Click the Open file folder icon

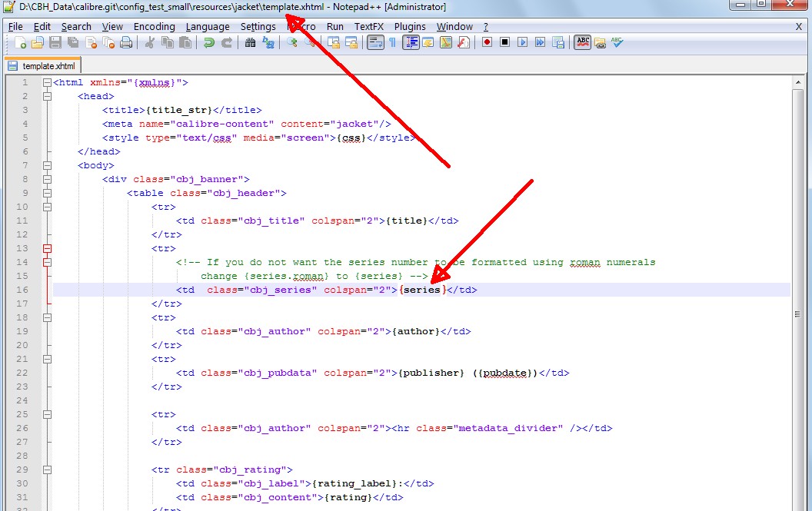pyautogui.click(x=37, y=42)
